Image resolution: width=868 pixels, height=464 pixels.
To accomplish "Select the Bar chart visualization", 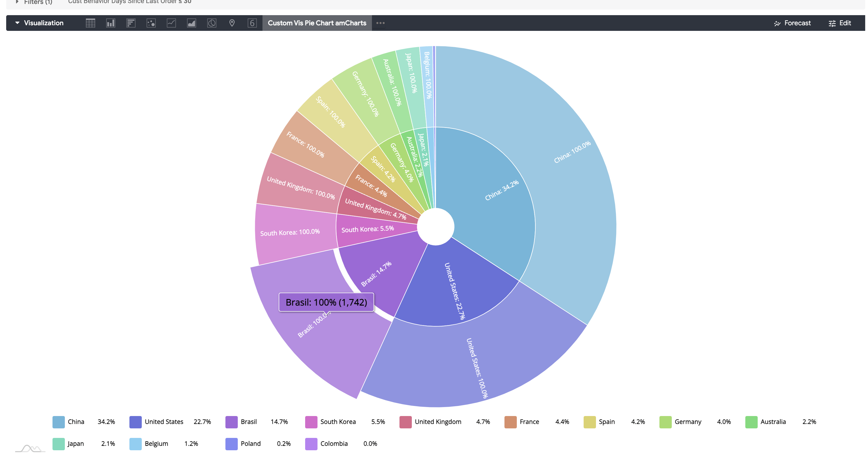I will pyautogui.click(x=131, y=23).
